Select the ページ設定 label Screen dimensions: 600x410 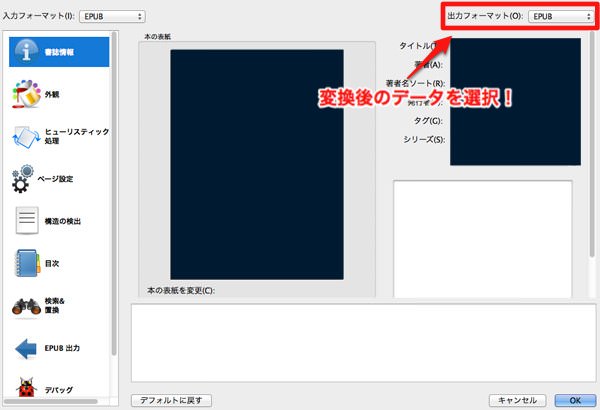(x=55, y=179)
